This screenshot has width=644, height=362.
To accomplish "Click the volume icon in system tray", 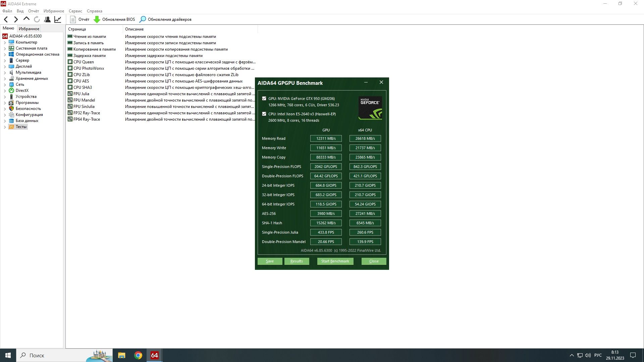I will [x=588, y=355].
